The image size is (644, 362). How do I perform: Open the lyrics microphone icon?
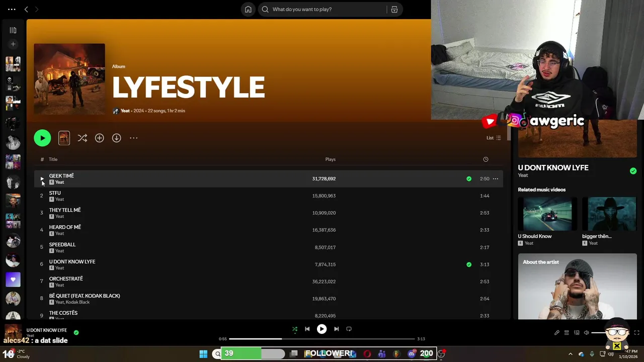point(557,333)
